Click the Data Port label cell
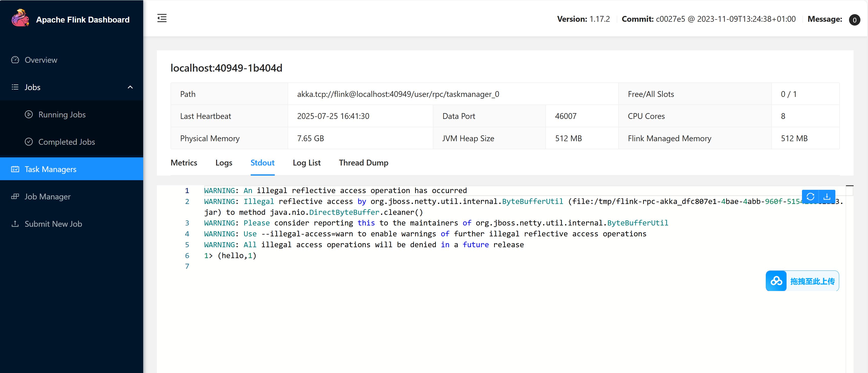The height and width of the screenshot is (373, 868). (x=489, y=116)
